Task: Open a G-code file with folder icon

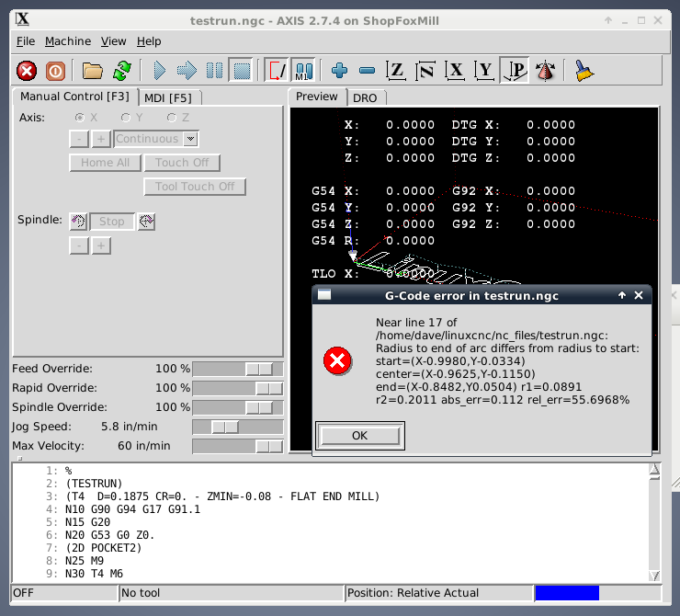Action: click(93, 70)
